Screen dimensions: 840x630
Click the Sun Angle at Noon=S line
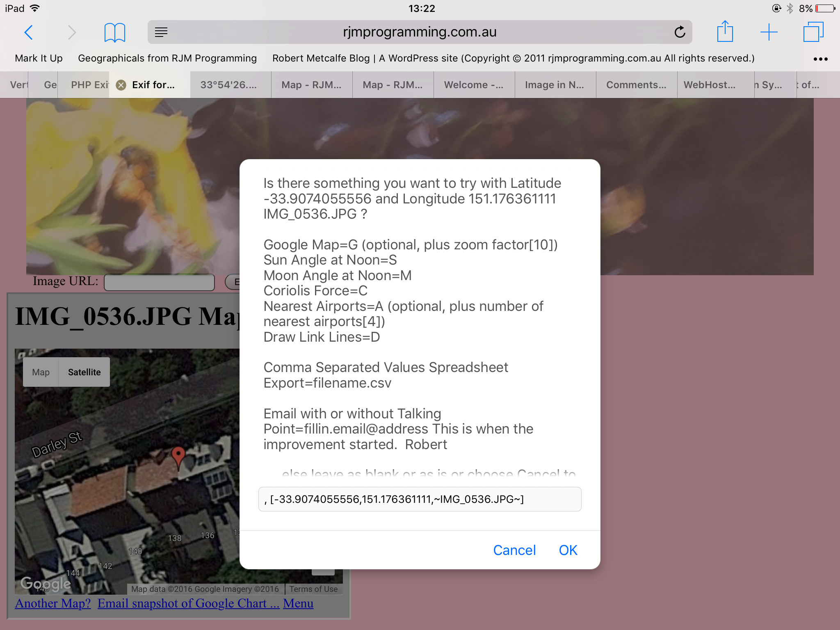tap(330, 260)
